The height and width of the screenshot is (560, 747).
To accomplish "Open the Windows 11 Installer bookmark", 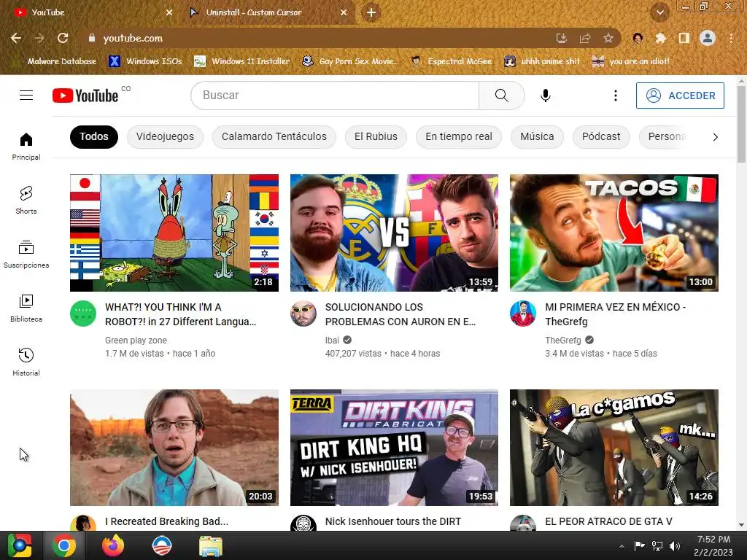I will point(242,61).
